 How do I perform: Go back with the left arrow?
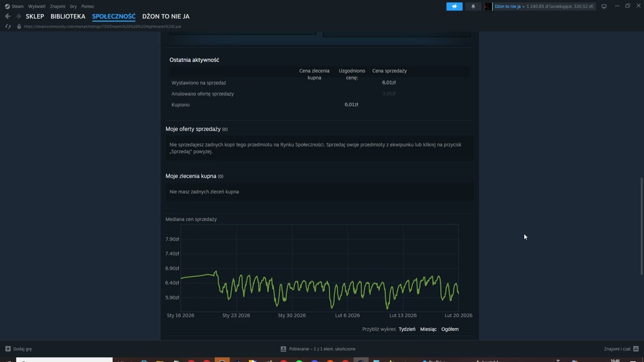coord(8,16)
